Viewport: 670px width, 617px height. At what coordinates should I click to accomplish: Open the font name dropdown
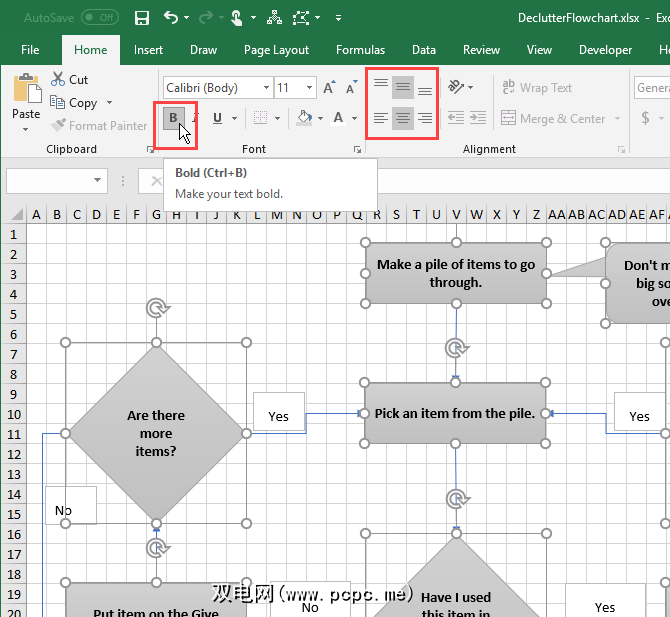tap(265, 88)
